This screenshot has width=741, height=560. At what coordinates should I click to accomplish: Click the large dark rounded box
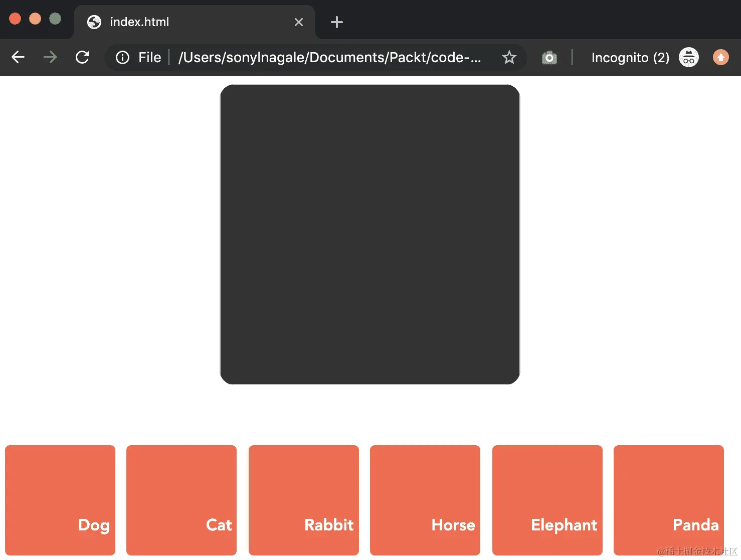coord(370,235)
